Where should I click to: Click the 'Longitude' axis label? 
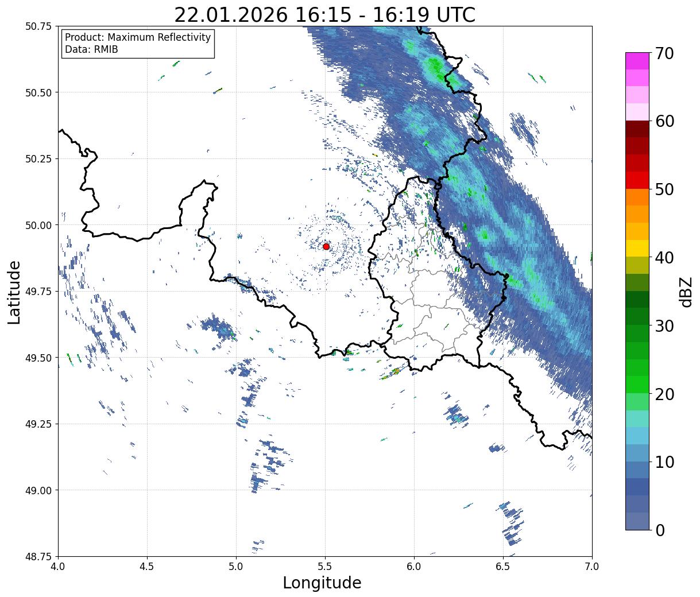(x=322, y=583)
